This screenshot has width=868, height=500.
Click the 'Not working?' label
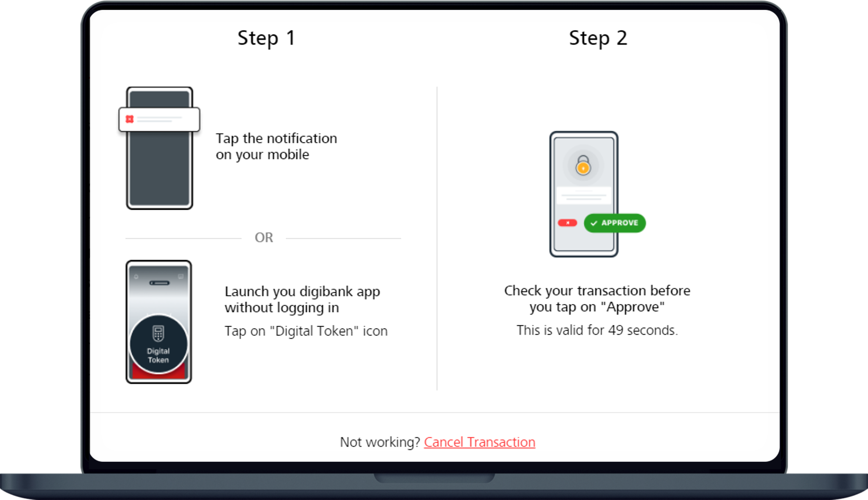click(x=380, y=442)
